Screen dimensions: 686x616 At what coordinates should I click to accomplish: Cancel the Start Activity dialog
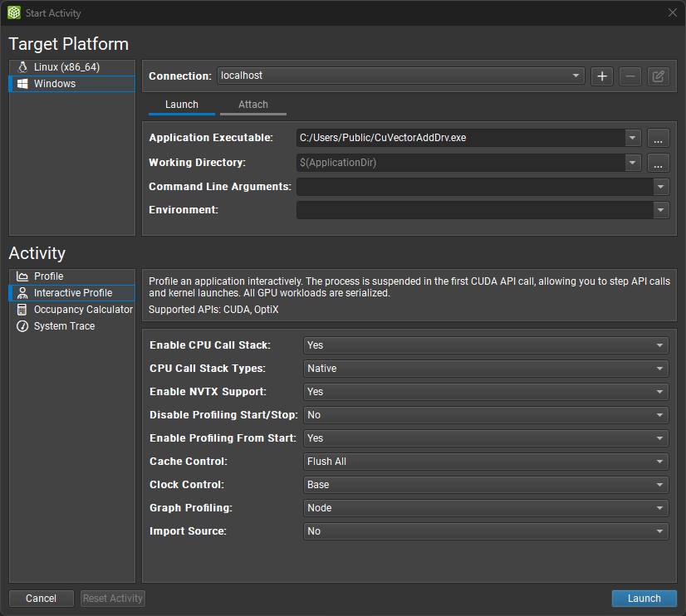[x=41, y=598]
